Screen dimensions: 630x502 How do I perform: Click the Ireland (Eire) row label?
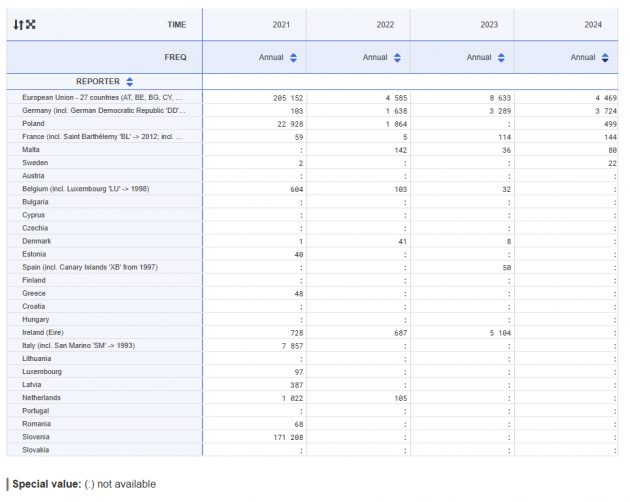[43, 332]
